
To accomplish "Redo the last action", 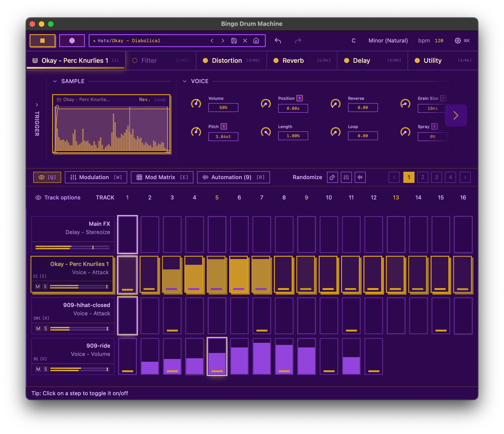I will [x=298, y=41].
